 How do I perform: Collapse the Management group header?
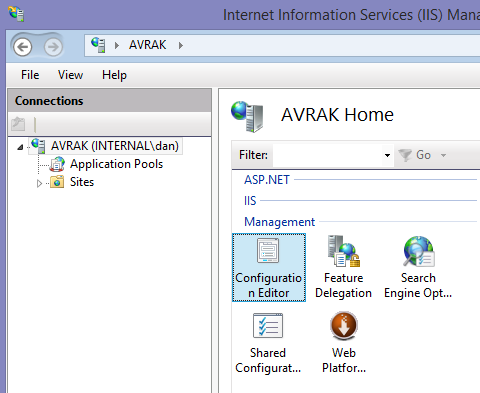(279, 222)
